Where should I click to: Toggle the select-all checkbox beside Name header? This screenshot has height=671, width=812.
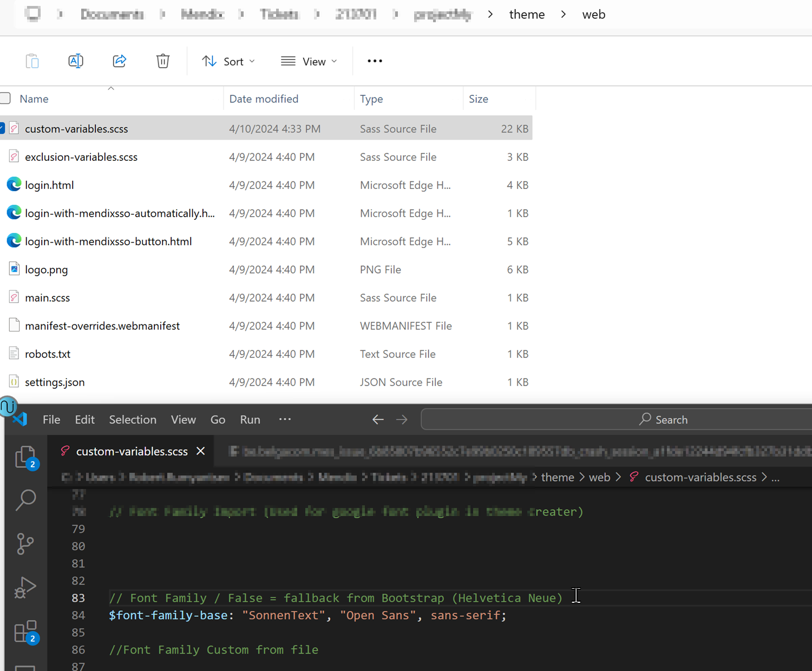(x=5, y=98)
